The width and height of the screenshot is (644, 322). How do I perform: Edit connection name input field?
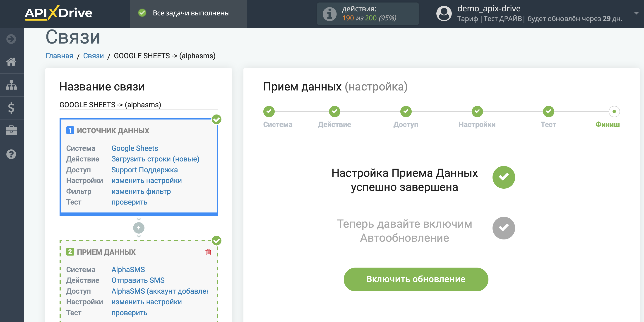coord(139,105)
